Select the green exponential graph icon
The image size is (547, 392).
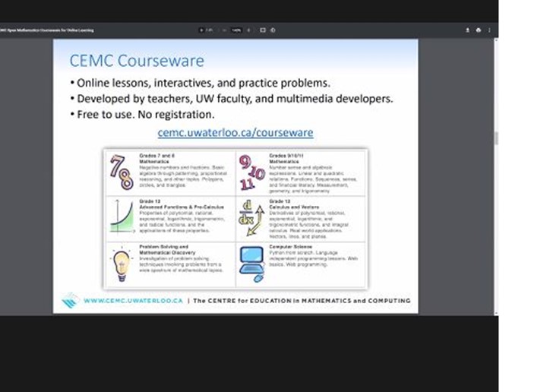(x=122, y=217)
